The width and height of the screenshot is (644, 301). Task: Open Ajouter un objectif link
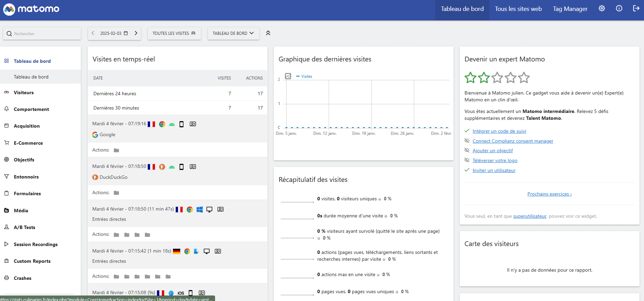pos(492,150)
